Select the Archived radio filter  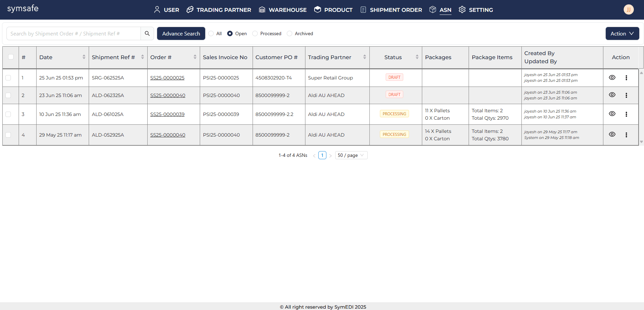coord(289,33)
